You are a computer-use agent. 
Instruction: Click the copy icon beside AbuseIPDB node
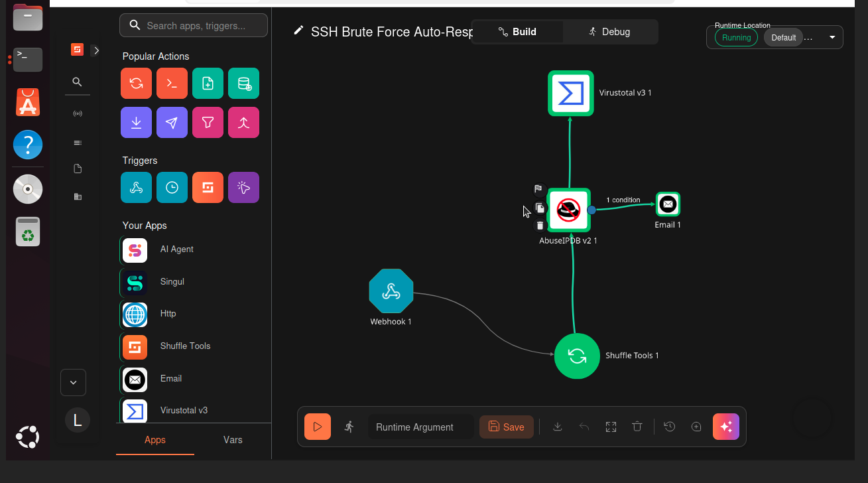(x=540, y=208)
